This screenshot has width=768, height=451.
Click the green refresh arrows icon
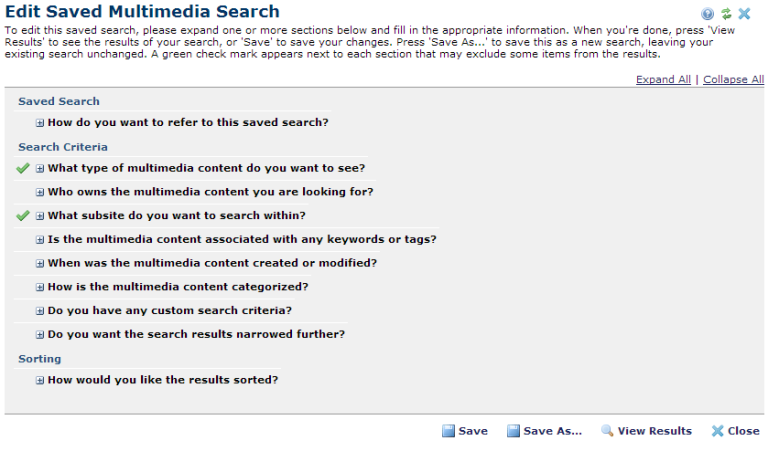pos(726,14)
